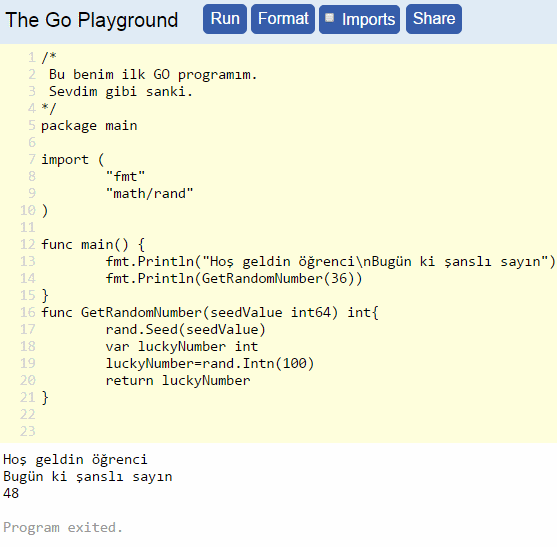Viewport: 557px width, 547px height.
Task: Click the comment 'Sevdim gibi sanki.'
Action: 121,92
